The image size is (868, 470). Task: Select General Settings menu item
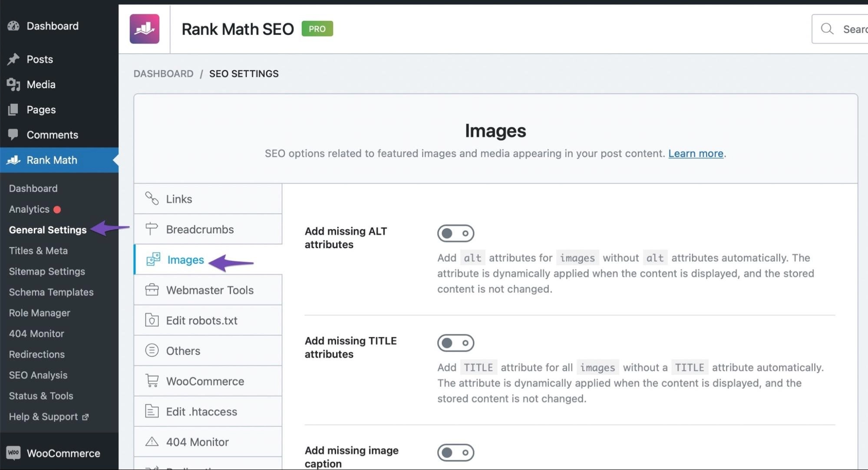(47, 230)
